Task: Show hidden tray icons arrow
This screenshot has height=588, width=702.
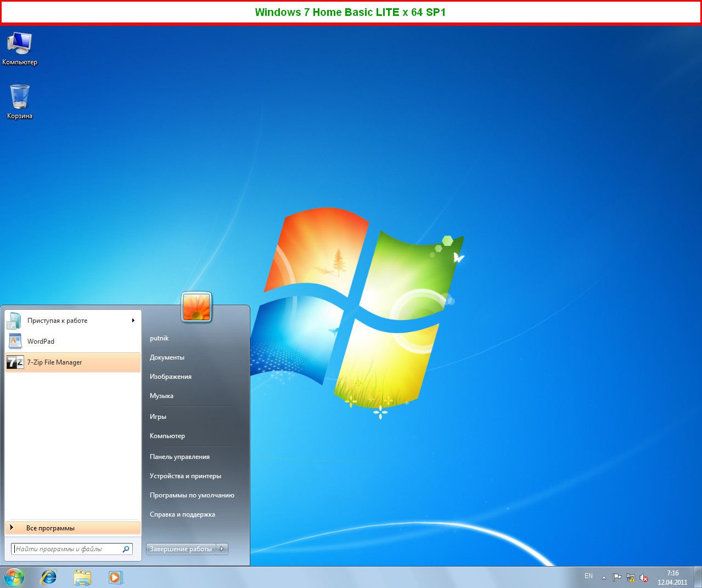Action: click(604, 578)
